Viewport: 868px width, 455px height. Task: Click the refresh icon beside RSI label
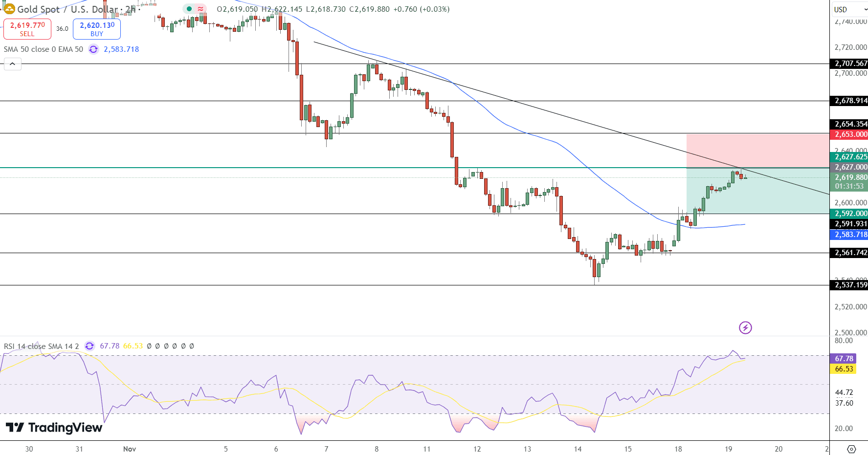click(x=89, y=346)
